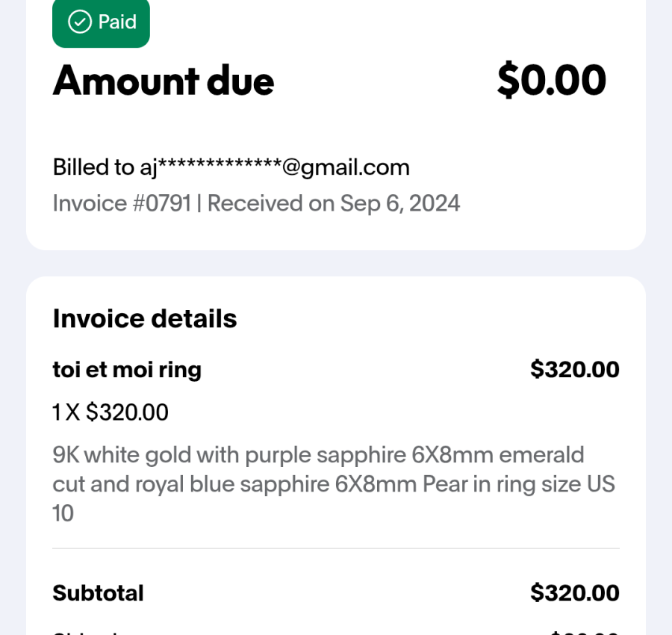This screenshot has width=672, height=635.
Task: Click the 9K white gold item description
Action: [334, 483]
